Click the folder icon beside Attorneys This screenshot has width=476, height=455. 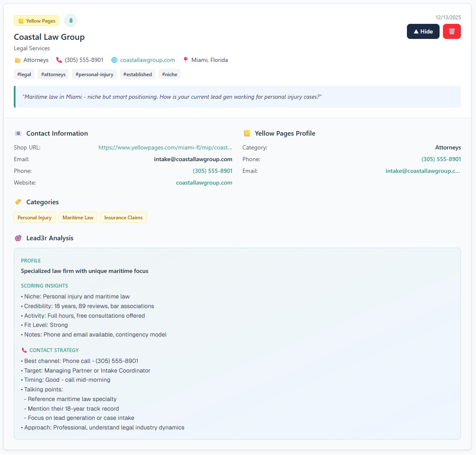click(18, 60)
